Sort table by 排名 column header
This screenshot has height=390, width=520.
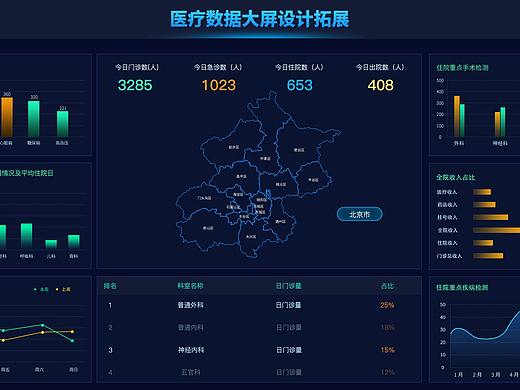click(110, 286)
